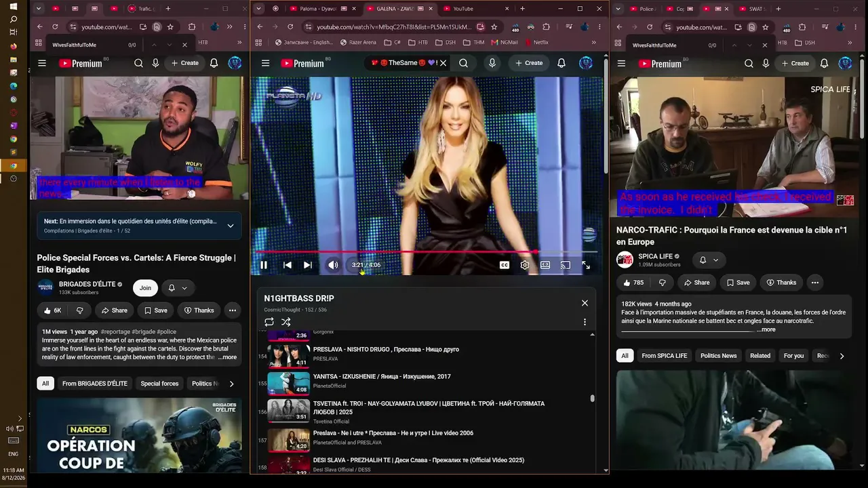Select Politics News chip in right window

tap(719, 356)
